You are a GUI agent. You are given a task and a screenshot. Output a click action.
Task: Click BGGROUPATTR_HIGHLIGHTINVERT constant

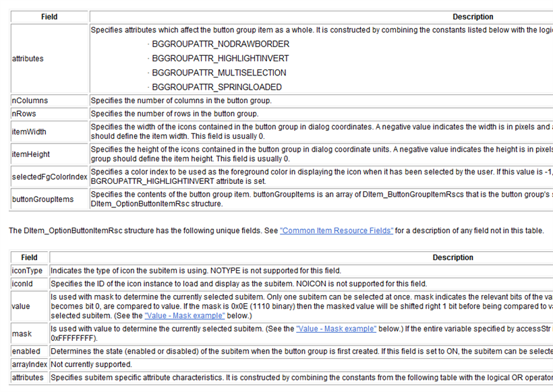[221, 59]
